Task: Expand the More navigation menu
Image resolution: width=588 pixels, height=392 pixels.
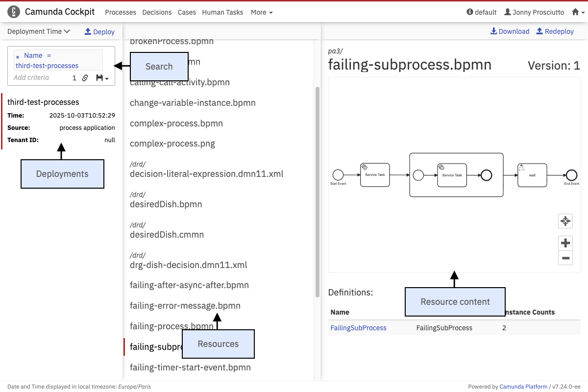Action: [x=262, y=12]
